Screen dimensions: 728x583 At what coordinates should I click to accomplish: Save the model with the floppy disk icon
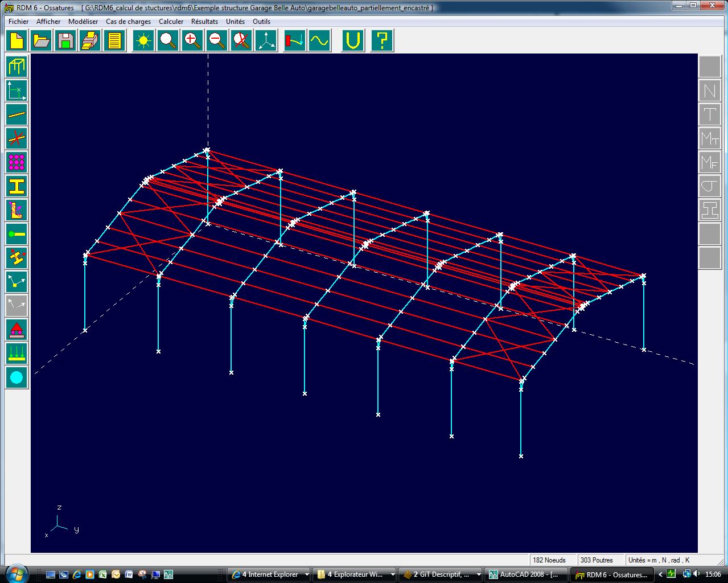point(65,41)
